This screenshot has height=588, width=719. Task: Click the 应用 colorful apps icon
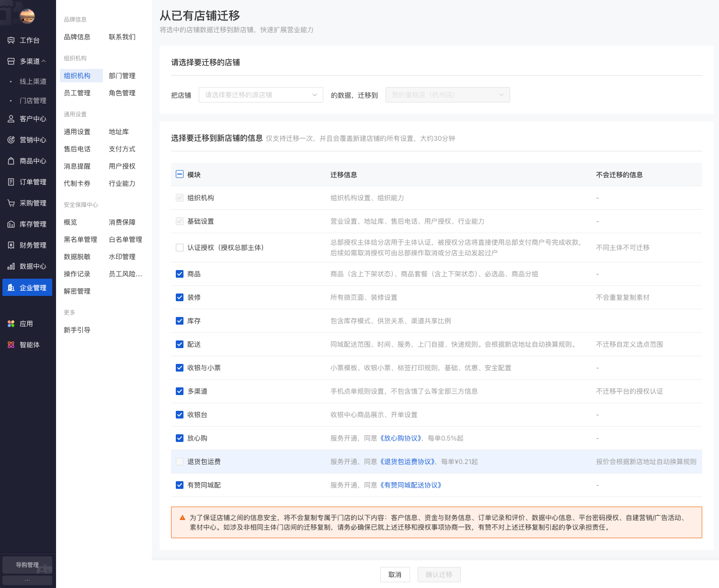11,324
